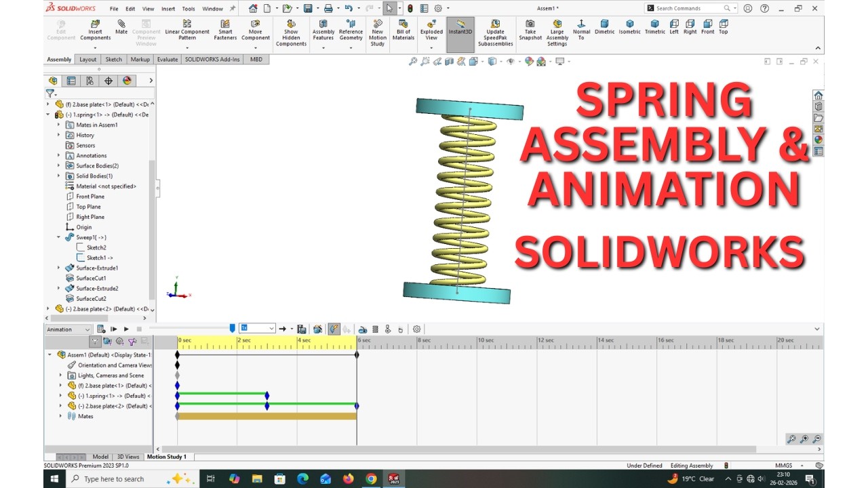The height and width of the screenshot is (488, 868).
Task: Collapse the Sweep1 feature node
Action: pyautogui.click(x=58, y=237)
